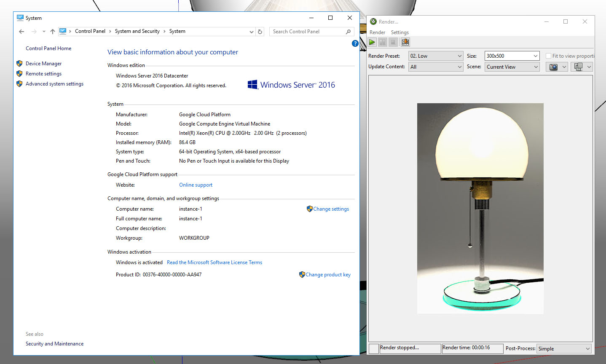Click the Render window title icon
Viewport: 606px width, 364px height.
[373, 21]
